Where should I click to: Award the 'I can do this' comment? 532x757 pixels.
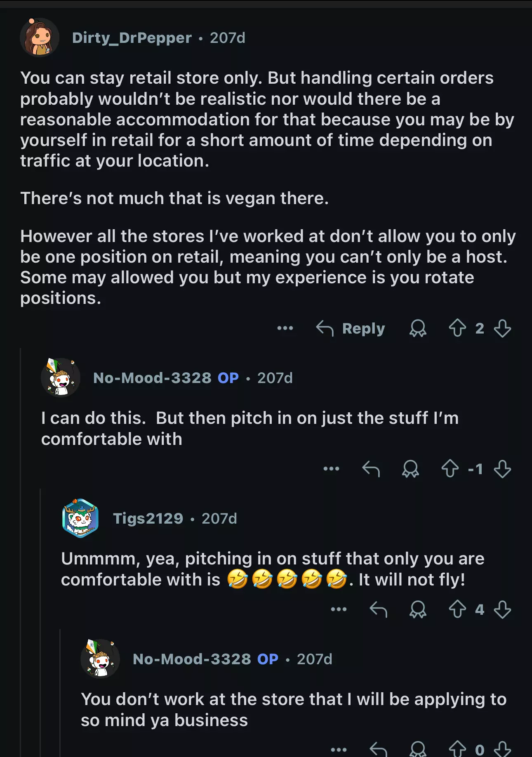click(x=410, y=469)
